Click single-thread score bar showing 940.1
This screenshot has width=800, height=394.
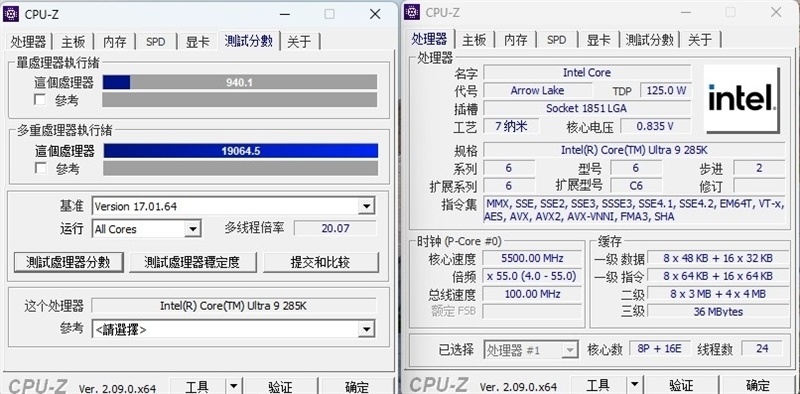tap(240, 82)
